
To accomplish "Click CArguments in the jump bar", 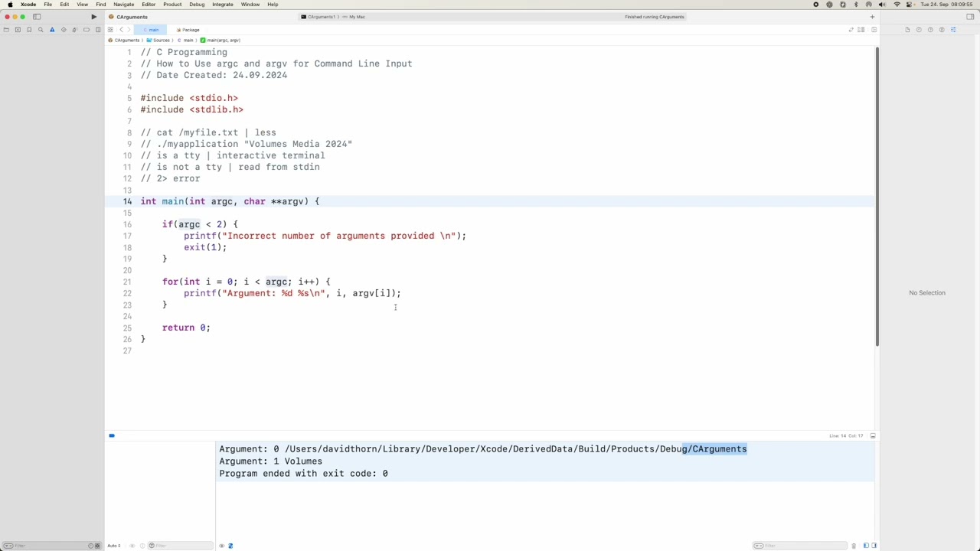I will point(125,40).
